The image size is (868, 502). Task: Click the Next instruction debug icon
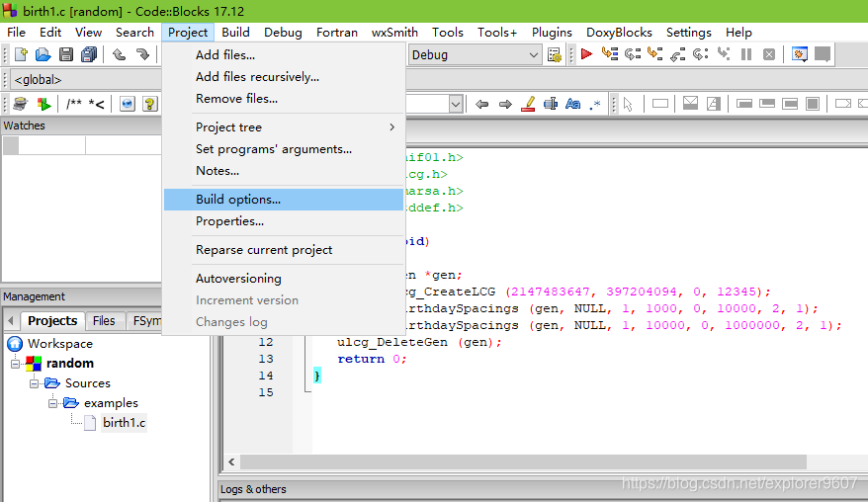click(x=700, y=54)
